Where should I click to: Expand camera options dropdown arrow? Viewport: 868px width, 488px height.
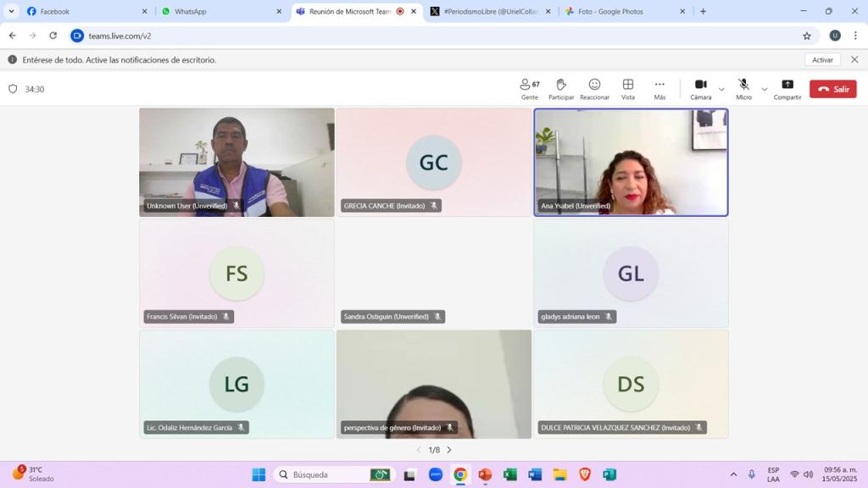click(721, 89)
